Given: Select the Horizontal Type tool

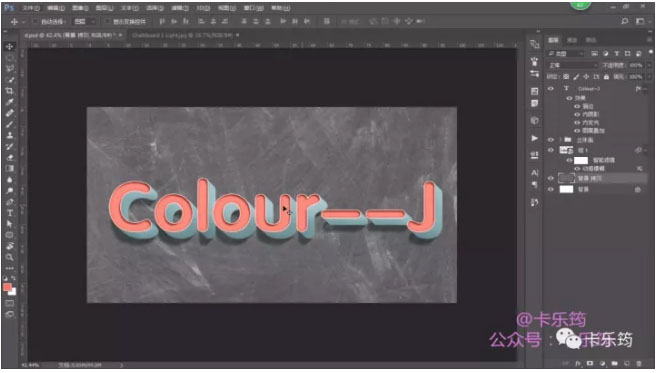Looking at the screenshot, I should (9, 213).
